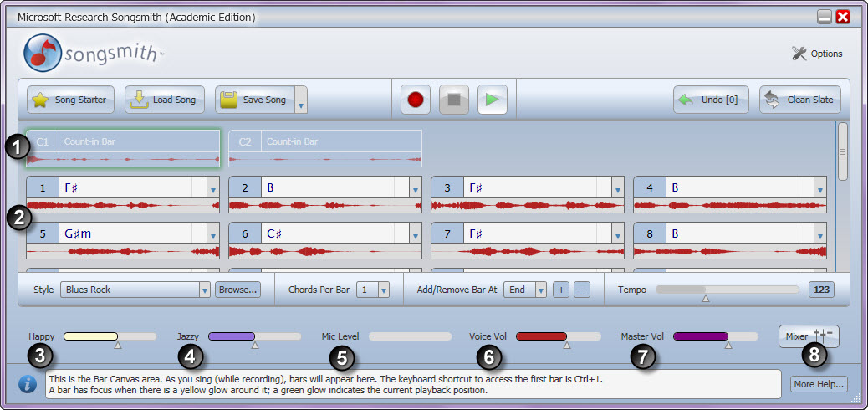
Task: Play the song with the green Play button
Action: click(493, 100)
